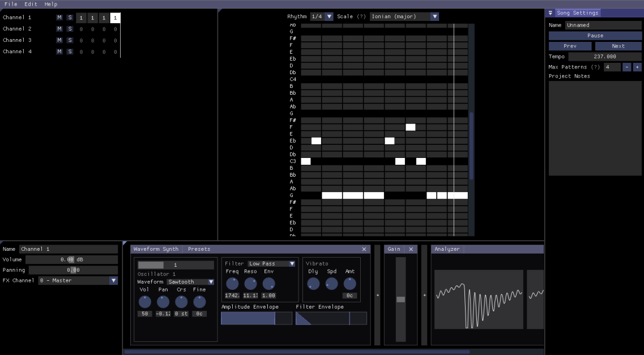Click the Scale help question mark
The height and width of the screenshot is (355, 644).
pos(362,16)
